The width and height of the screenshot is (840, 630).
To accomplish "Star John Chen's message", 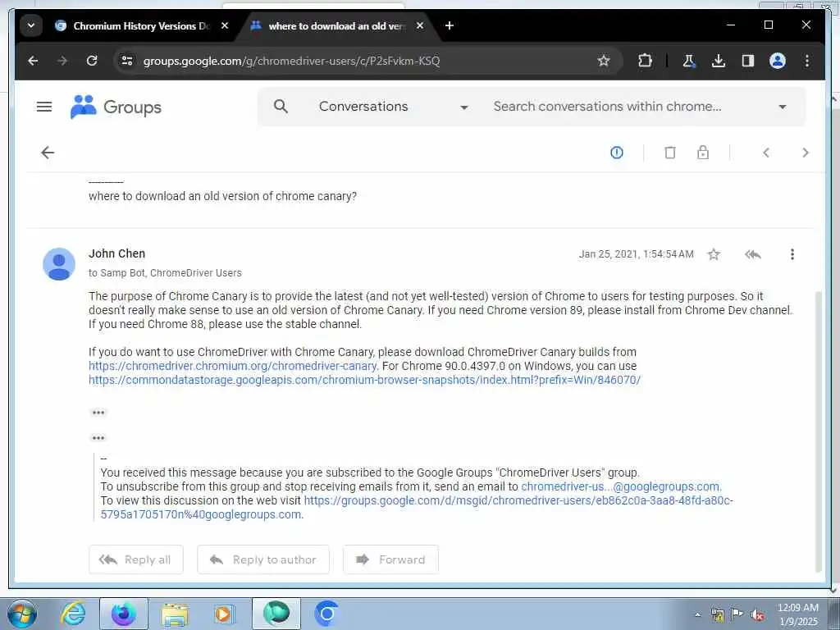I will 714,254.
